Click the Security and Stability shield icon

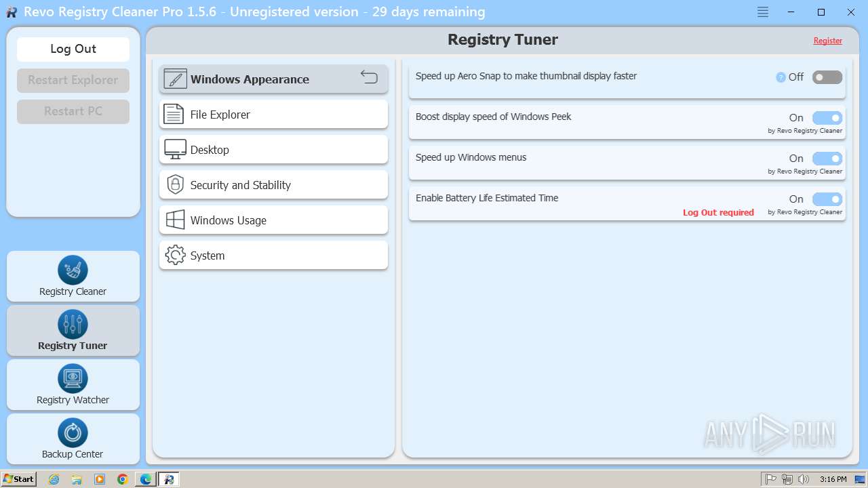pyautogui.click(x=175, y=184)
